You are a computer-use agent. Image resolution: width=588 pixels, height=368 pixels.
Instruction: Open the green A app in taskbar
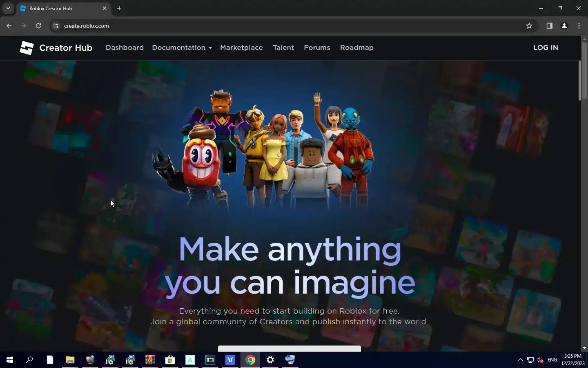190,360
